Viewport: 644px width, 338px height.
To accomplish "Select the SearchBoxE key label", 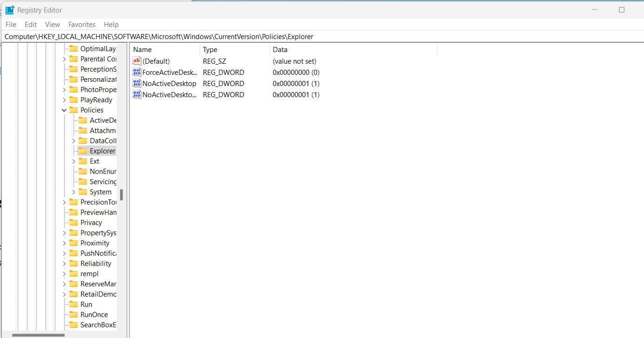I will (x=98, y=325).
